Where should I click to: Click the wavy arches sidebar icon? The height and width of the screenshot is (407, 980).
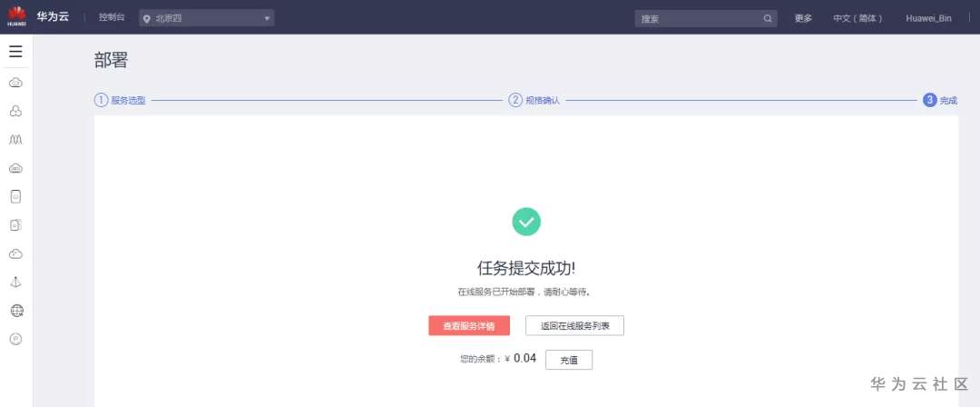click(16, 140)
